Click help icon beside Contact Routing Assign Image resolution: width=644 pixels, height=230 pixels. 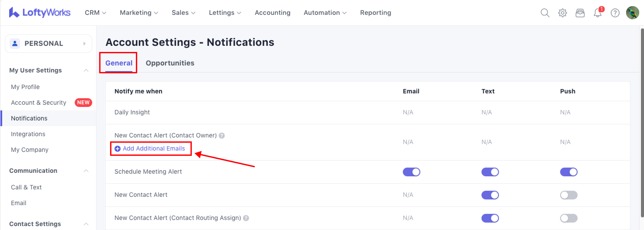(x=246, y=218)
